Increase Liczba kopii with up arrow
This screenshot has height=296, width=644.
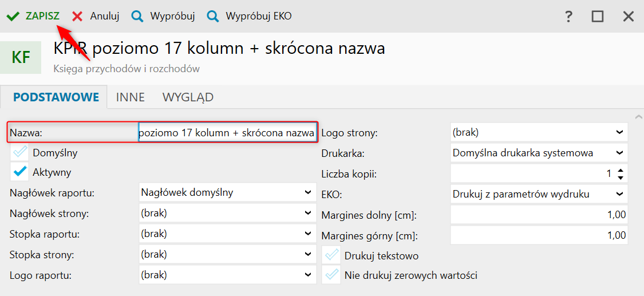pyautogui.click(x=621, y=169)
